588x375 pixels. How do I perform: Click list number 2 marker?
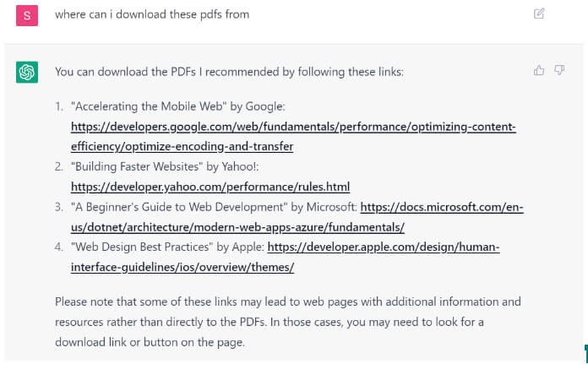pyautogui.click(x=59, y=167)
